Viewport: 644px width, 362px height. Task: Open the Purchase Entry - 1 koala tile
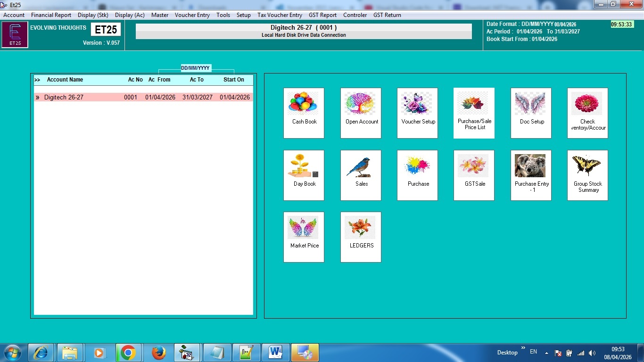(531, 175)
